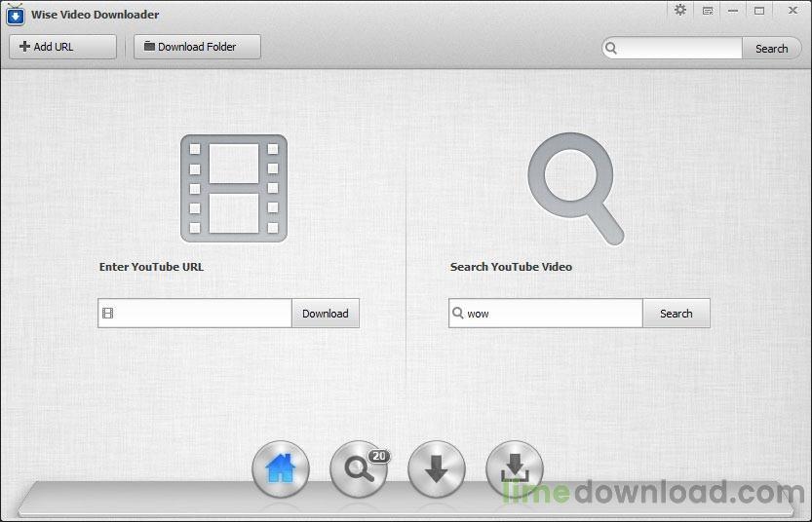This screenshot has height=522, width=812.
Task: Click the Add URL button
Action: pos(62,47)
